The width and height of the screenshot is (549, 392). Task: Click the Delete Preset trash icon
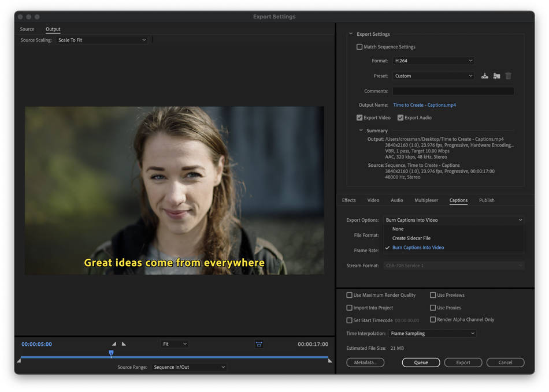click(509, 76)
